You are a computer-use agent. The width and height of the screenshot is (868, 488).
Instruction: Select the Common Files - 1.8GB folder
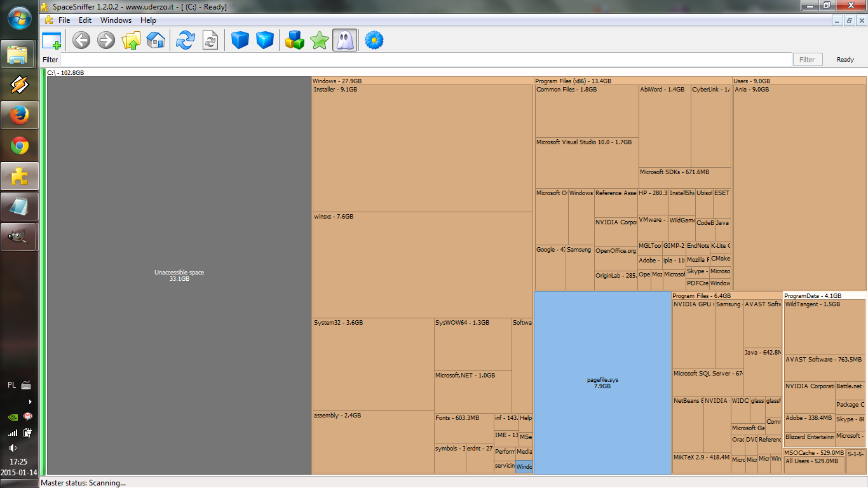(x=587, y=112)
